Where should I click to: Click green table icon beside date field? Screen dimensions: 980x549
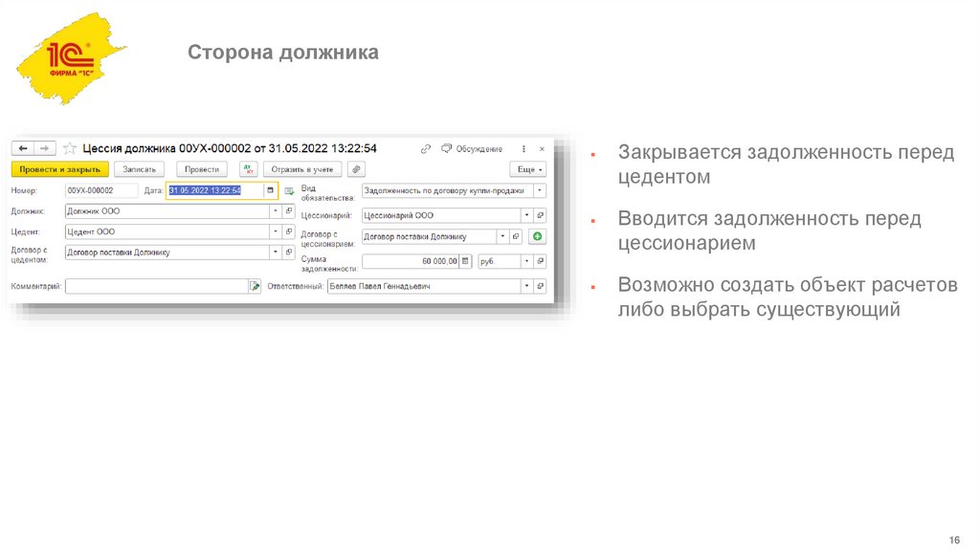click(289, 191)
